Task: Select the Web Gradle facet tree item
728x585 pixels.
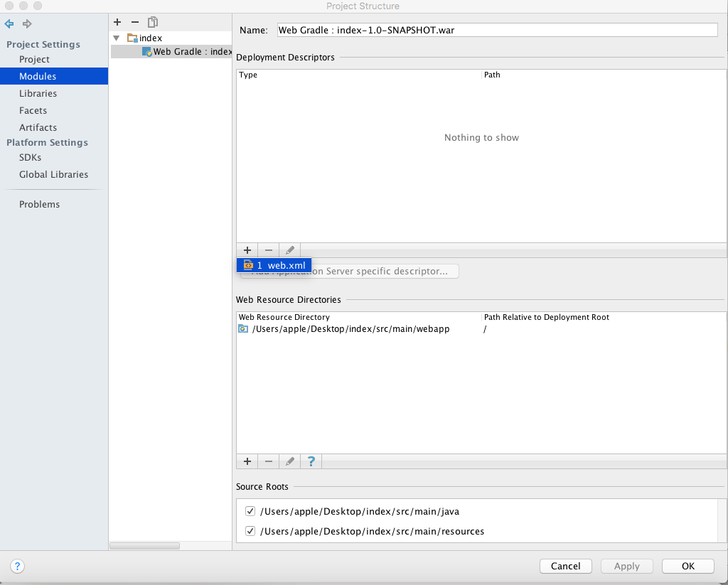Action: coord(188,51)
